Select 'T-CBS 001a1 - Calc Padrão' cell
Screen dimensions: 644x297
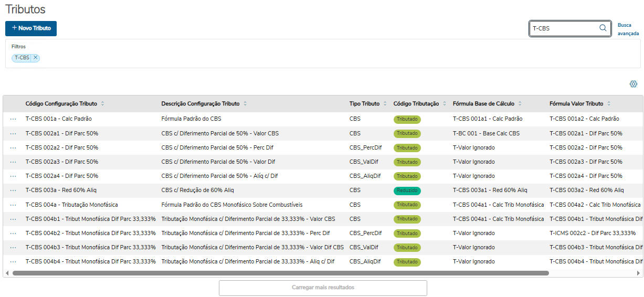(x=488, y=119)
